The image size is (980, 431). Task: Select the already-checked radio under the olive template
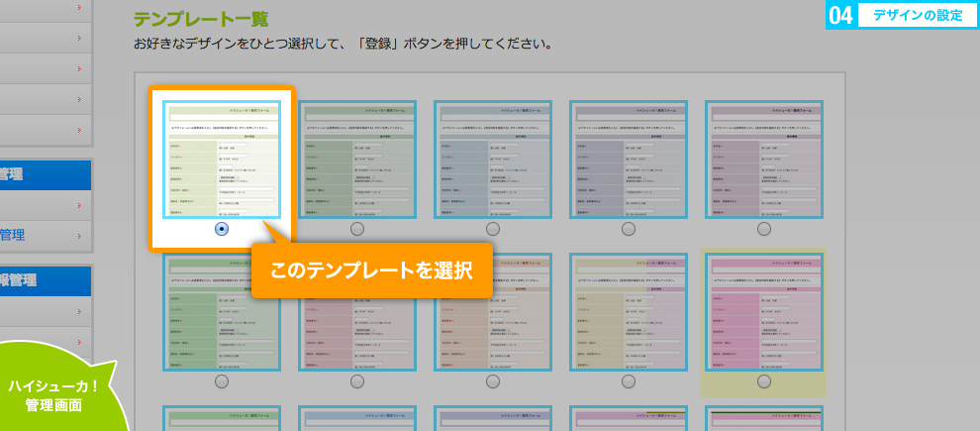coord(222,229)
